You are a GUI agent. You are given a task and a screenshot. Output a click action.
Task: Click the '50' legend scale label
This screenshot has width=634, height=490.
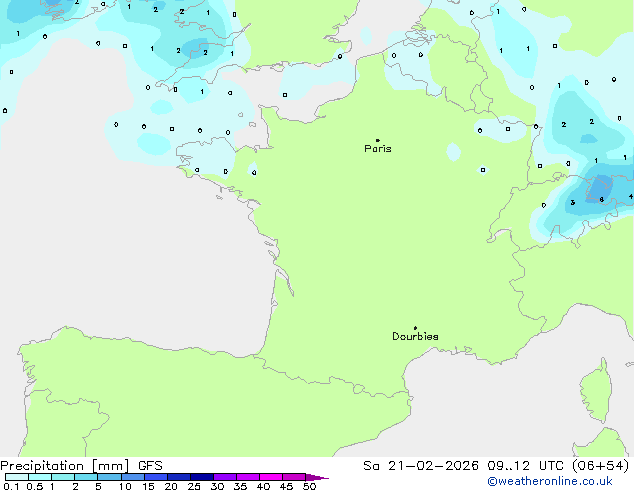(x=309, y=486)
